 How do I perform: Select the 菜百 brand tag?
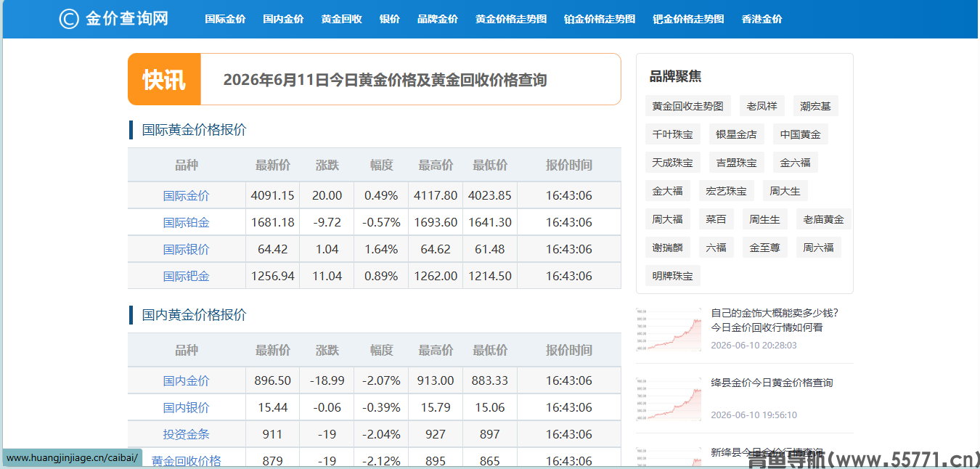pyautogui.click(x=716, y=219)
